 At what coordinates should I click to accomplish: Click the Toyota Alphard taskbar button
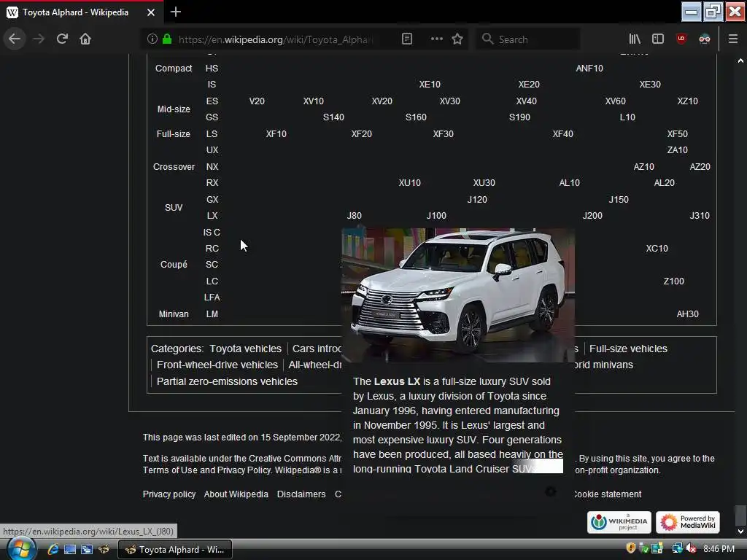coord(174,550)
